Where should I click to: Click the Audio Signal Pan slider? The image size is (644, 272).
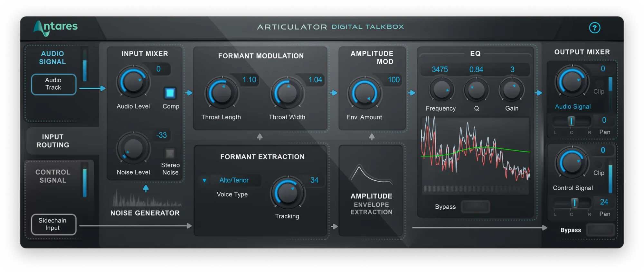[572, 121]
